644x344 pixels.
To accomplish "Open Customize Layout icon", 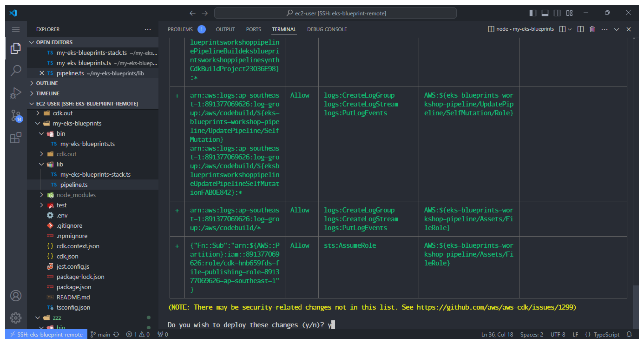I will [x=569, y=13].
